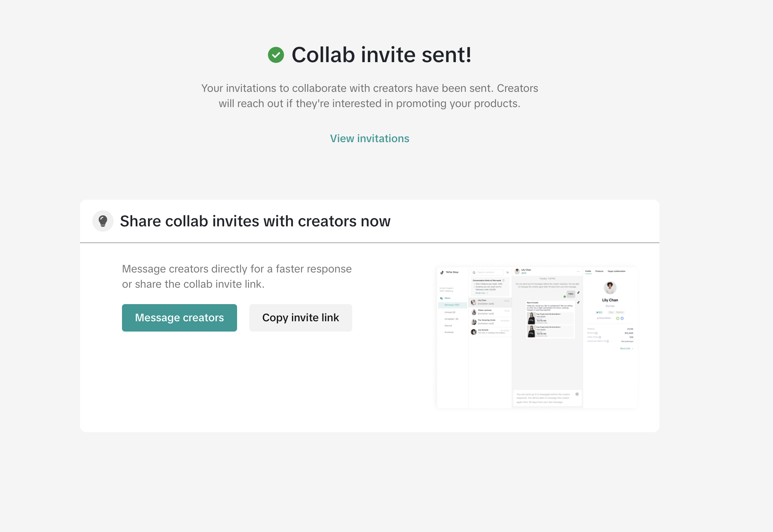This screenshot has height=532, width=773.
Task: Open the View invitations link
Action: coord(369,138)
